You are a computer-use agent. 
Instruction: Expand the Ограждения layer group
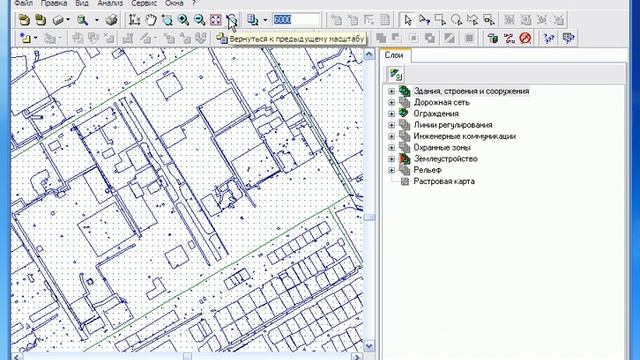391,113
